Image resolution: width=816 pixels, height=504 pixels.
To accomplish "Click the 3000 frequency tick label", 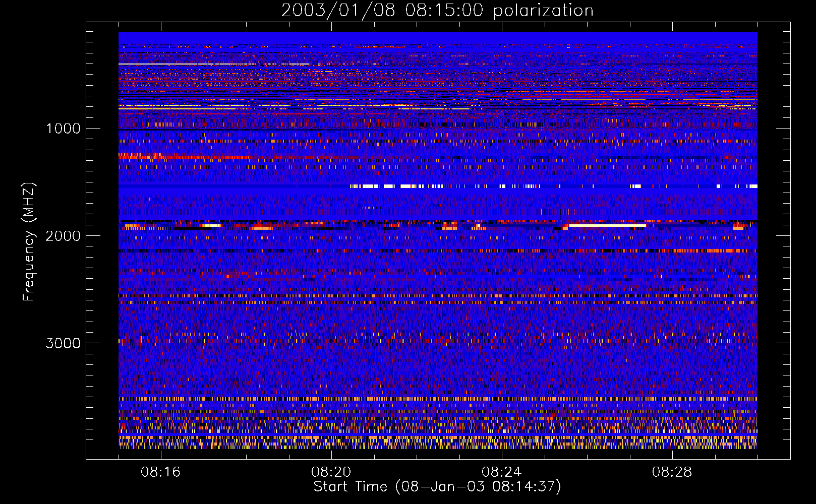I will pos(63,343).
